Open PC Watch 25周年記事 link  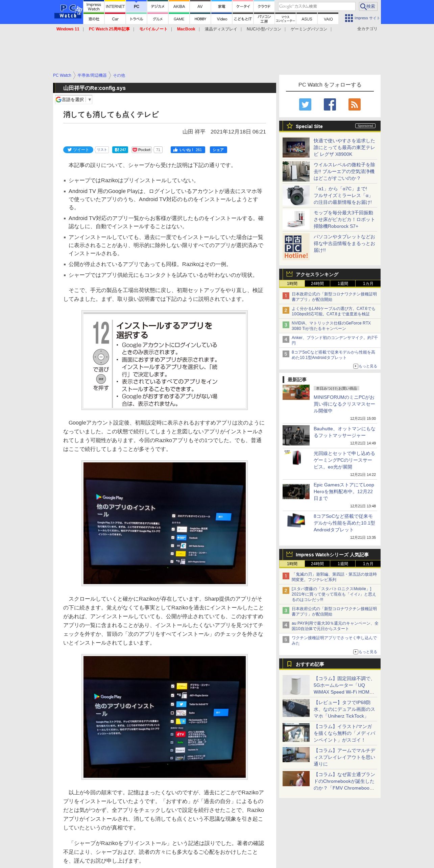(x=109, y=29)
